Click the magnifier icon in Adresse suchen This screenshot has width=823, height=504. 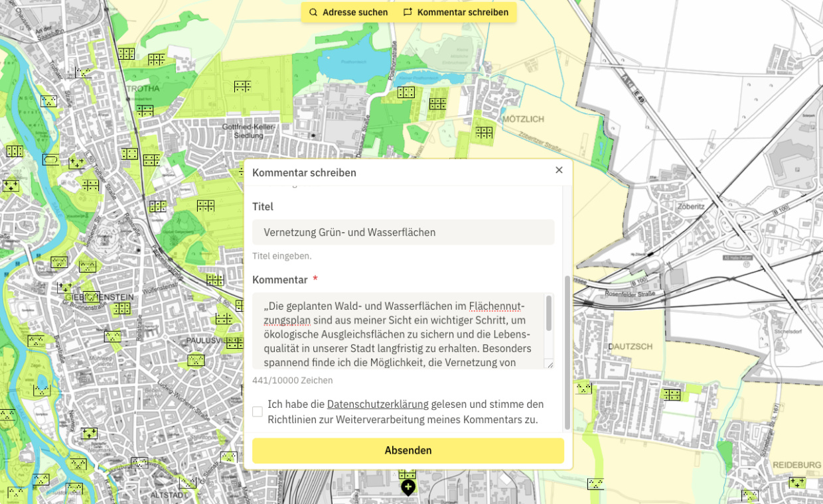[x=313, y=13]
